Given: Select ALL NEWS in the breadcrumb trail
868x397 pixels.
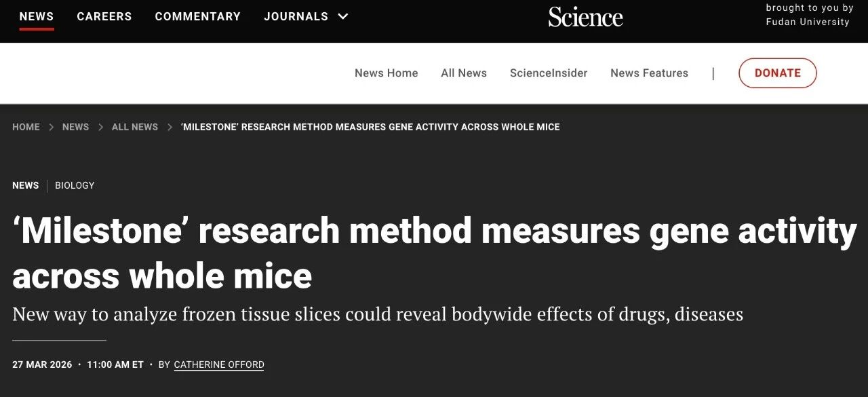Looking at the screenshot, I should click(135, 127).
